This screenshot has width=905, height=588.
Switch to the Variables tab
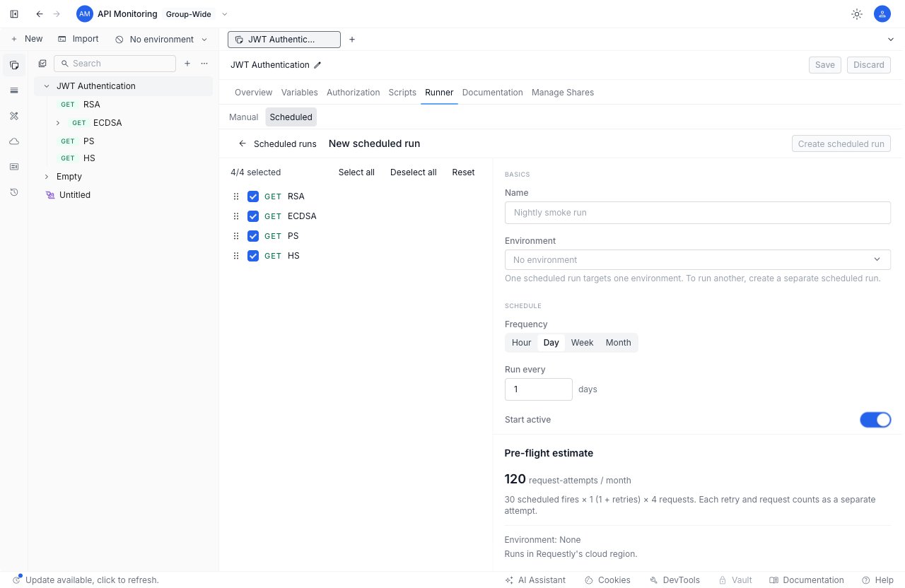tap(300, 93)
